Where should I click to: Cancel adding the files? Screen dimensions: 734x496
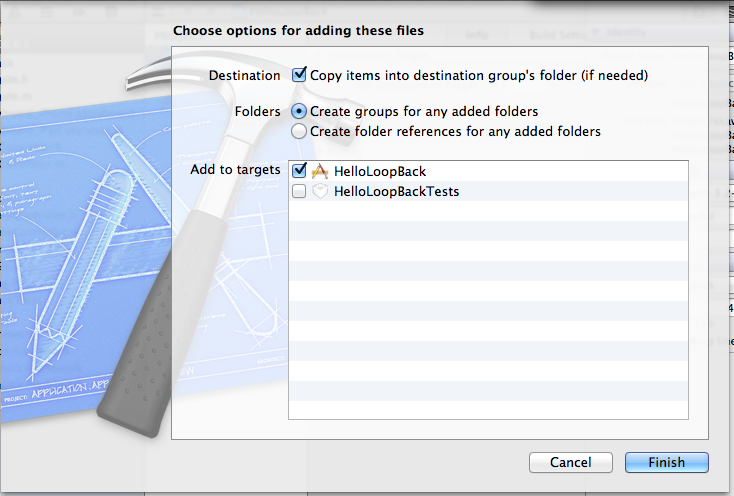point(569,463)
